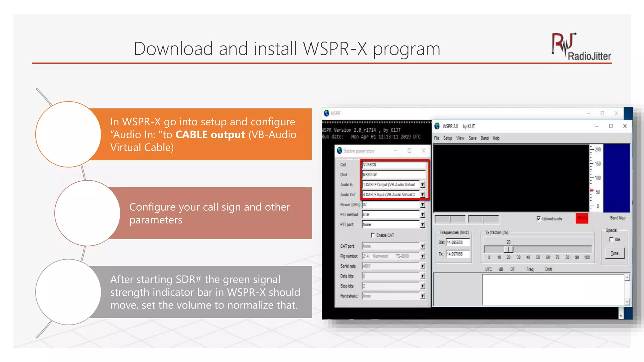Click the second small slider below waterfall
The height and width of the screenshot is (362, 644).
point(483,219)
